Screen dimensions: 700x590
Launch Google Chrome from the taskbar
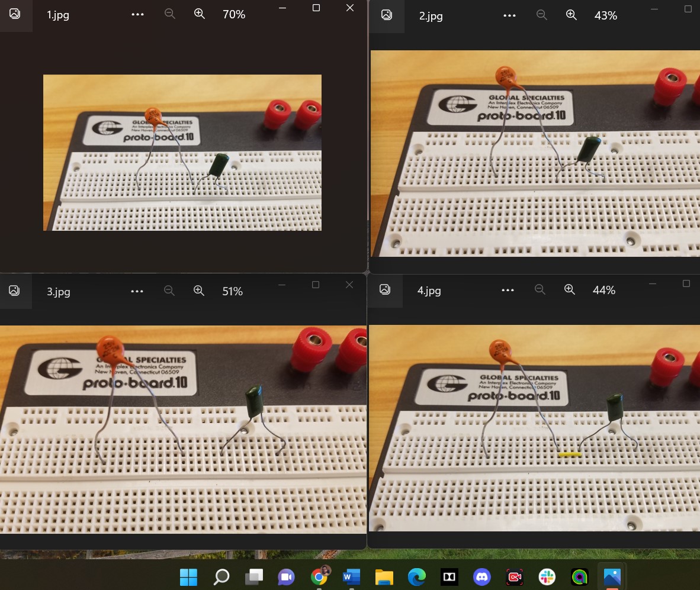pos(319,576)
